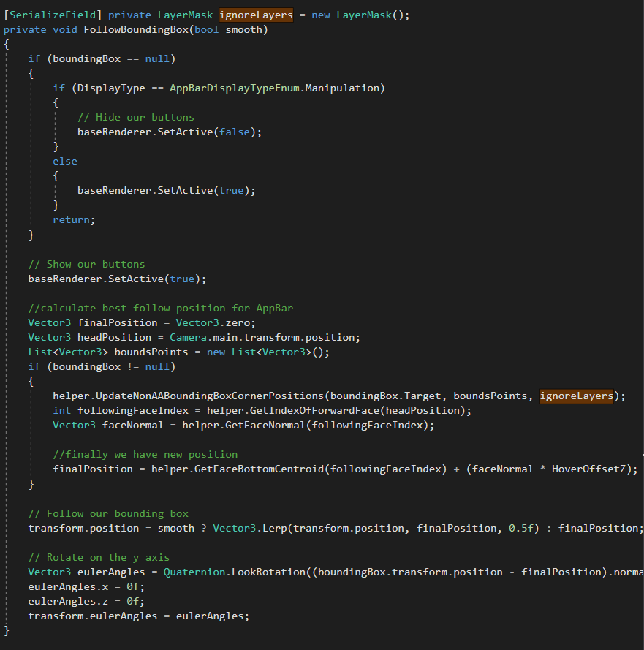Screen dimensions: 644x650
Task: Select the Vector3.zero assignment
Action: tap(211, 322)
